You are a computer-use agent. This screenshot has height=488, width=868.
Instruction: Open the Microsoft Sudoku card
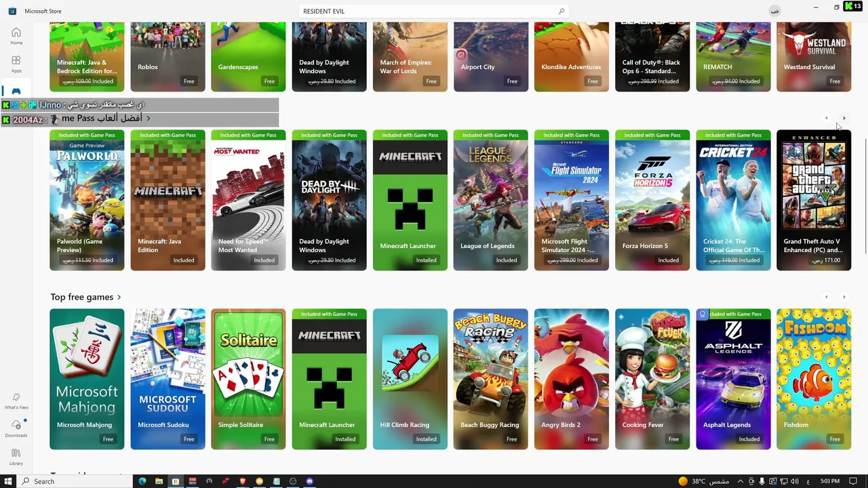pyautogui.click(x=167, y=379)
